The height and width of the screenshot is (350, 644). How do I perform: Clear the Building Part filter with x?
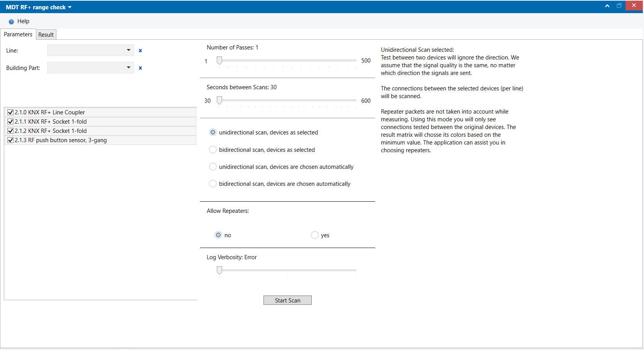pyautogui.click(x=140, y=68)
